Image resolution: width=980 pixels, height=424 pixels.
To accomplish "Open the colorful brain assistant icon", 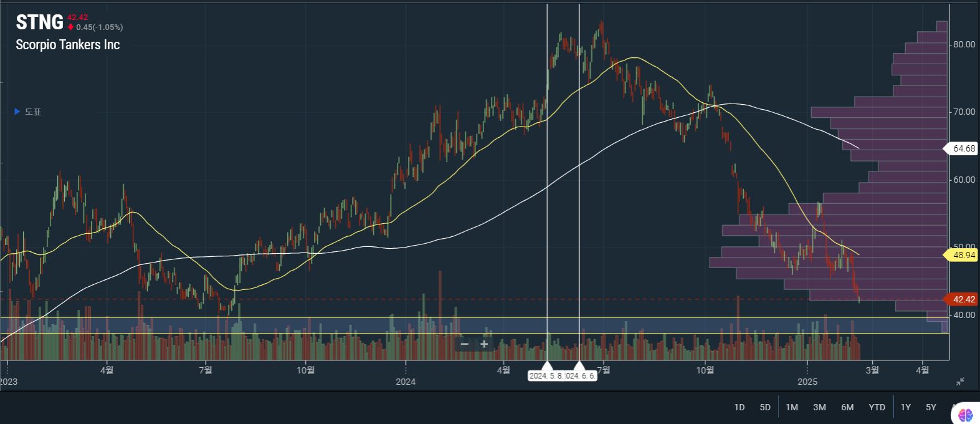I will coord(966,414).
